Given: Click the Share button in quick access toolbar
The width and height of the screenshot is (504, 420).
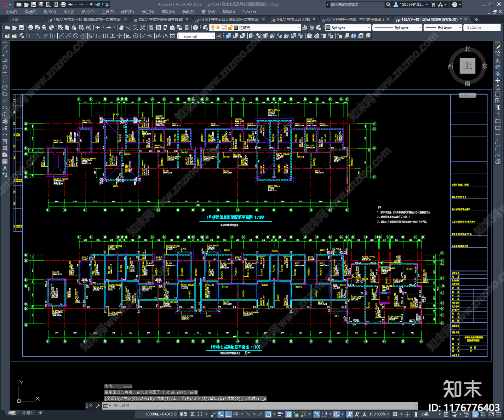Looking at the screenshot, I should coord(102,4).
